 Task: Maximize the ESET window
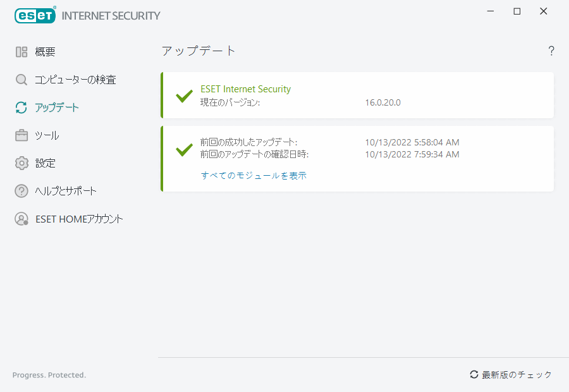[517, 11]
